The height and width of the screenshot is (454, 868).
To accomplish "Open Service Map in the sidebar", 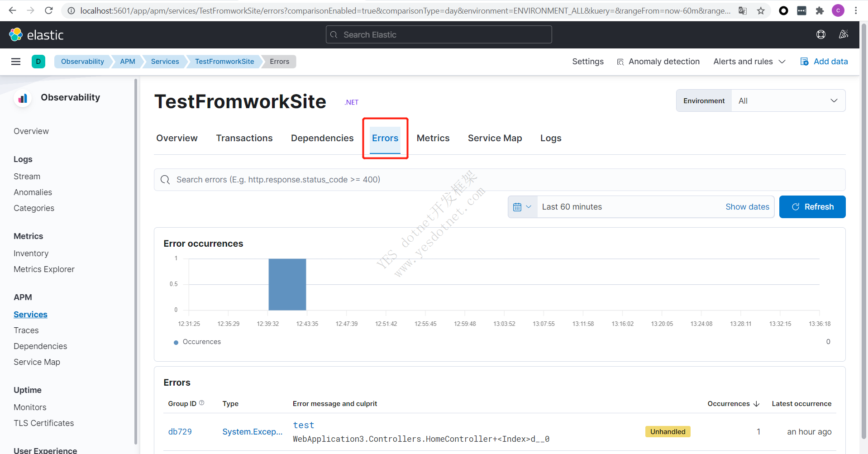I will (x=37, y=362).
